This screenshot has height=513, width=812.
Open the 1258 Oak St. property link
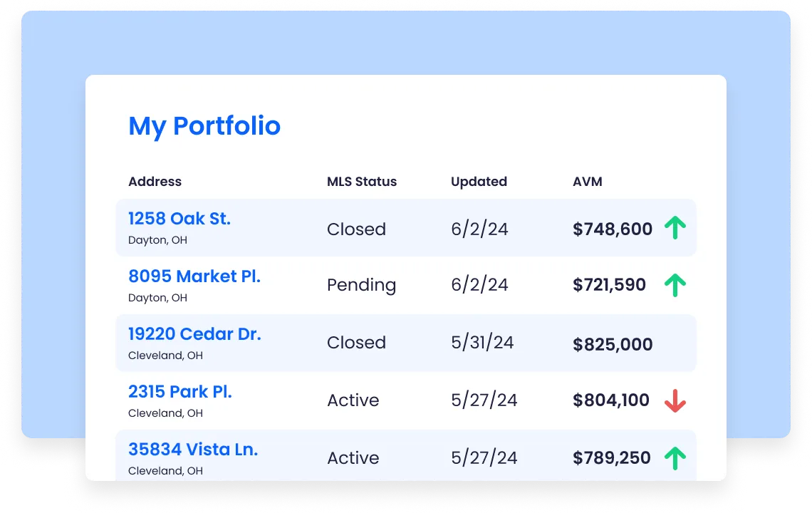click(x=179, y=219)
